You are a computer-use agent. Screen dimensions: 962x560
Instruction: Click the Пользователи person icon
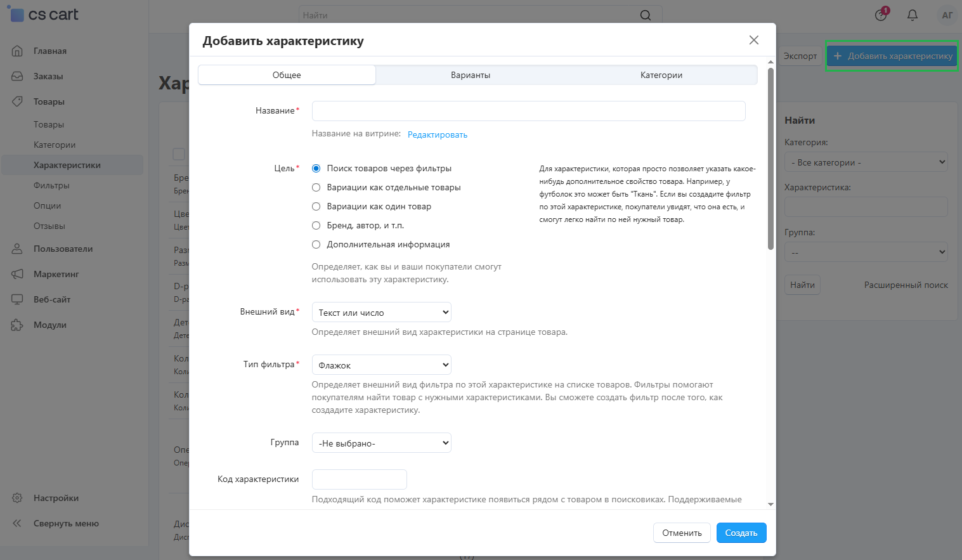coord(17,249)
